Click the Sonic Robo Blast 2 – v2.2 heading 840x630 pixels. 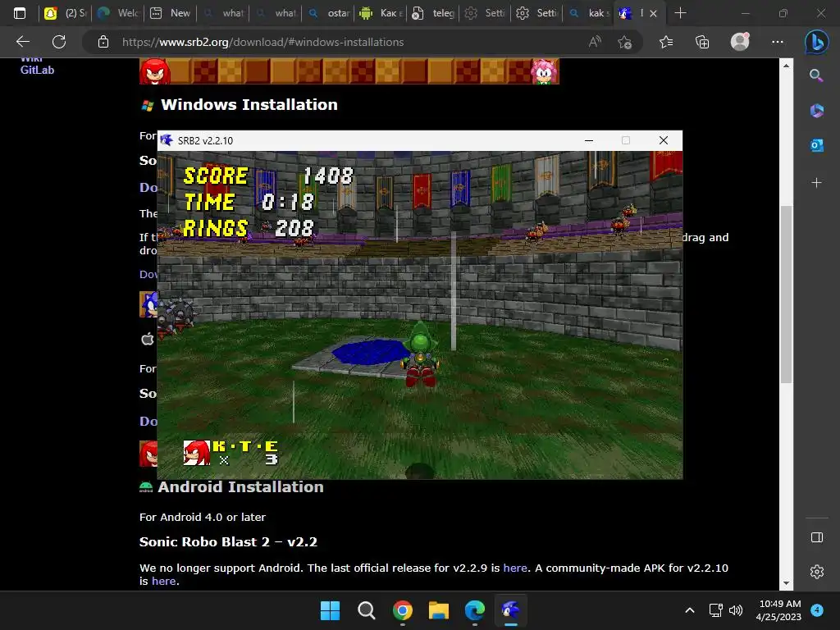click(x=228, y=542)
